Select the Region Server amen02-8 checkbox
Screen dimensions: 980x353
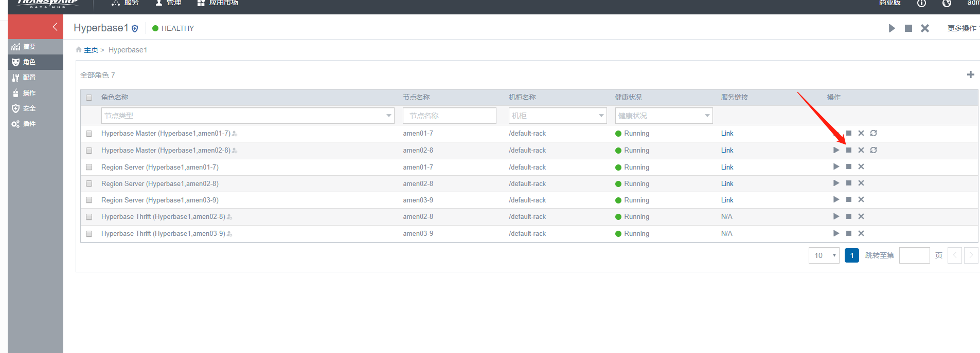[x=89, y=183]
